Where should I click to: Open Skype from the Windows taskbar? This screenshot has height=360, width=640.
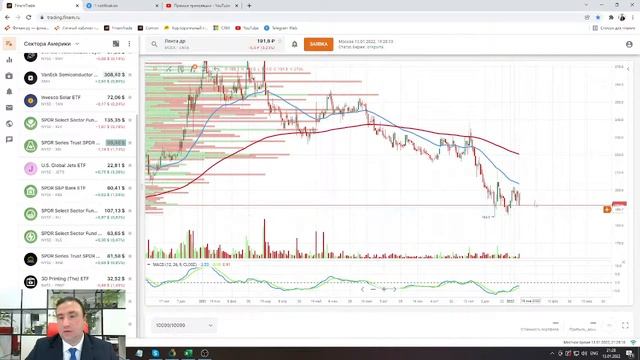156,353
